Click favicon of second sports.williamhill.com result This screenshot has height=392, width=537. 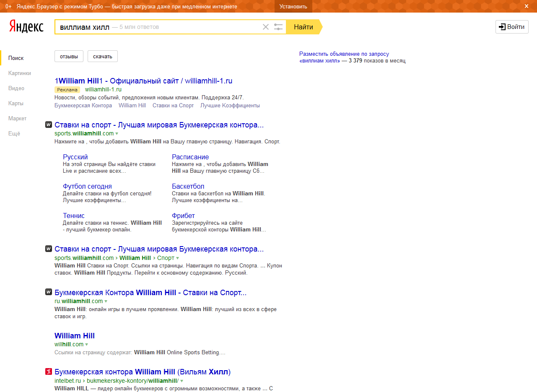pos(48,249)
